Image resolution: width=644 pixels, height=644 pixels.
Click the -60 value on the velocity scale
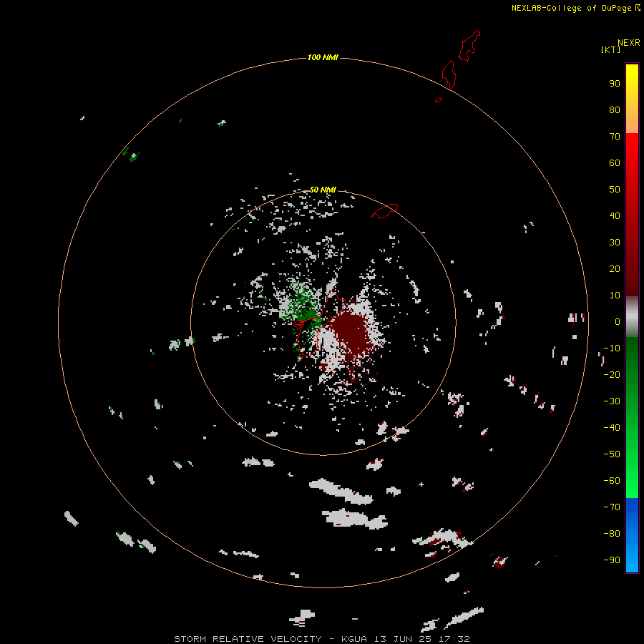(612, 481)
